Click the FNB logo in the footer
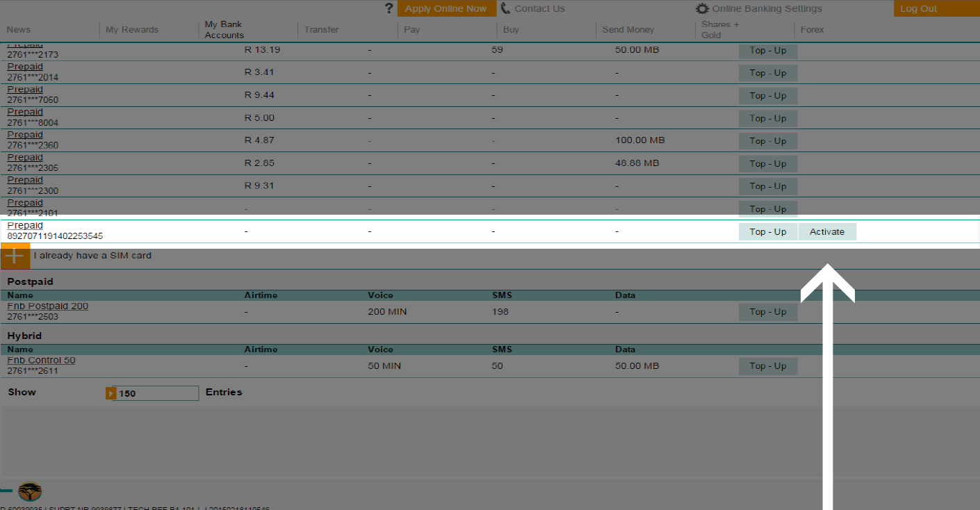Screen dimensions: 980x510 pyautogui.click(x=30, y=492)
